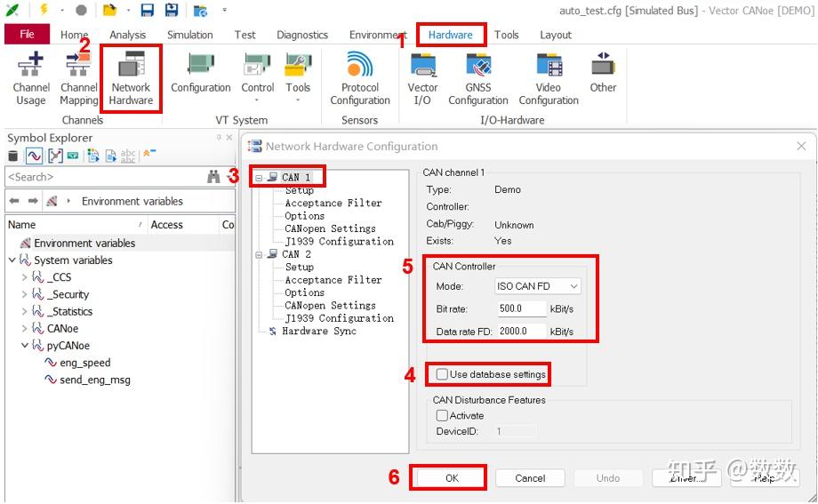
Task: Open the VT System Control menu
Action: click(x=257, y=77)
